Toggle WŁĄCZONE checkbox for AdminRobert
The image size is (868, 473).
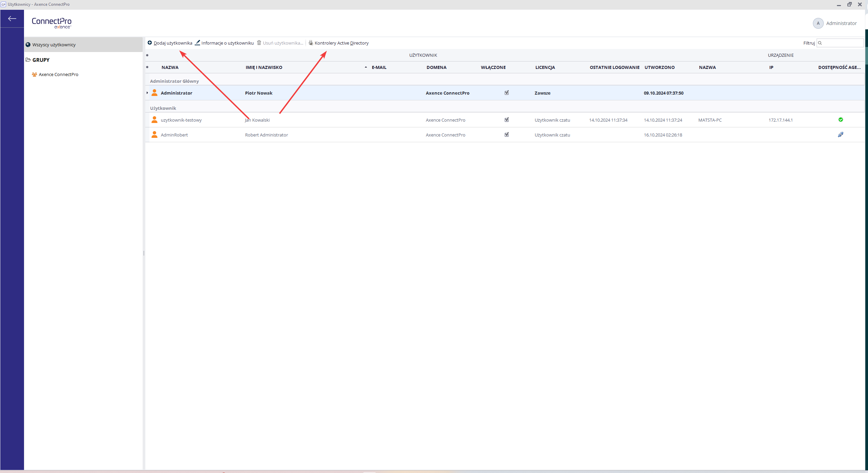pos(507,134)
